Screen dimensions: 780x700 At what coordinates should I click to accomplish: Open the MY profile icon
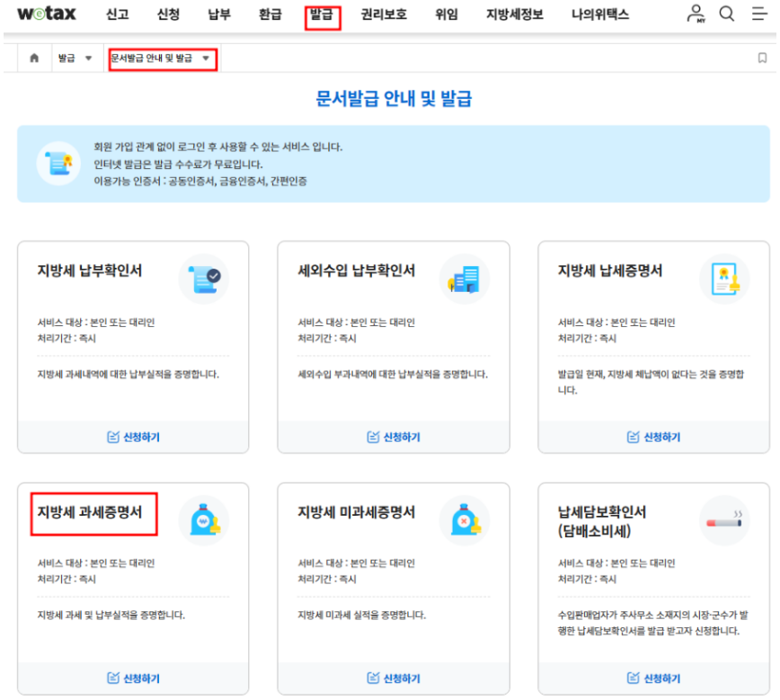696,13
